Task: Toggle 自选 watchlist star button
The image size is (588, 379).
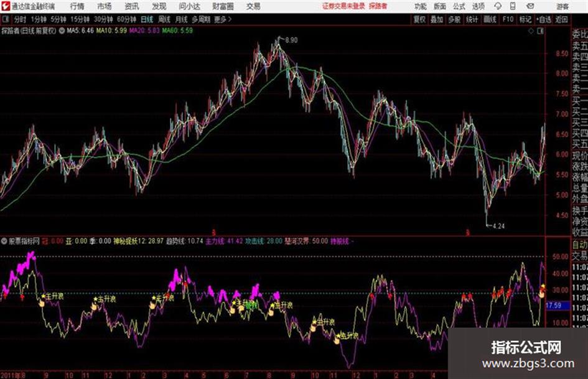Action: pos(543,19)
